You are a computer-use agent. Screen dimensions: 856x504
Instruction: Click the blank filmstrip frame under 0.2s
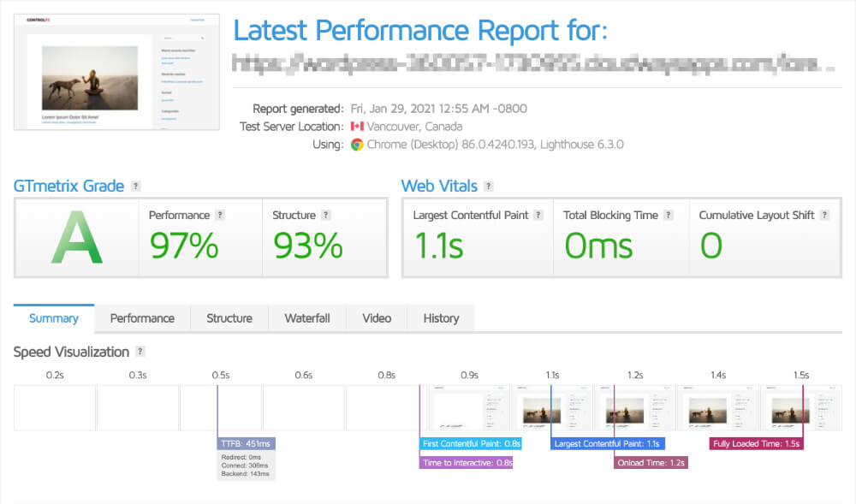(55, 408)
